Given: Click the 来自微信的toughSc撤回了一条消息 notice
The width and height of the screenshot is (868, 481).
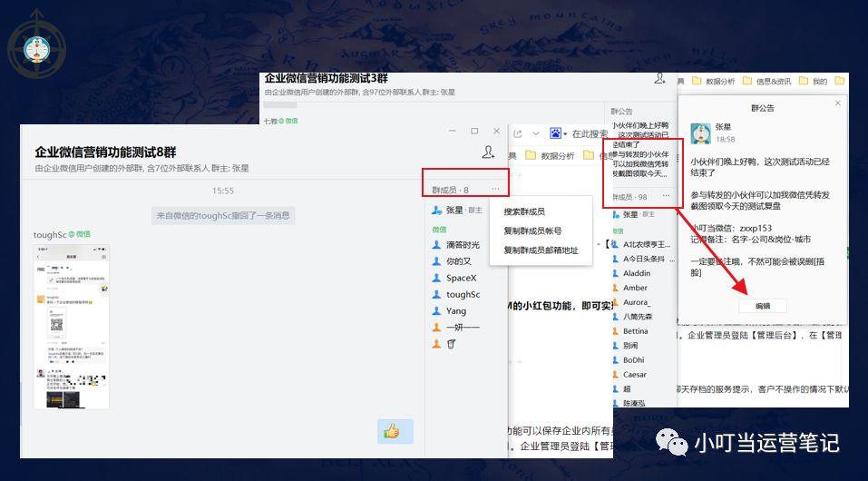Looking at the screenshot, I should tap(223, 215).
